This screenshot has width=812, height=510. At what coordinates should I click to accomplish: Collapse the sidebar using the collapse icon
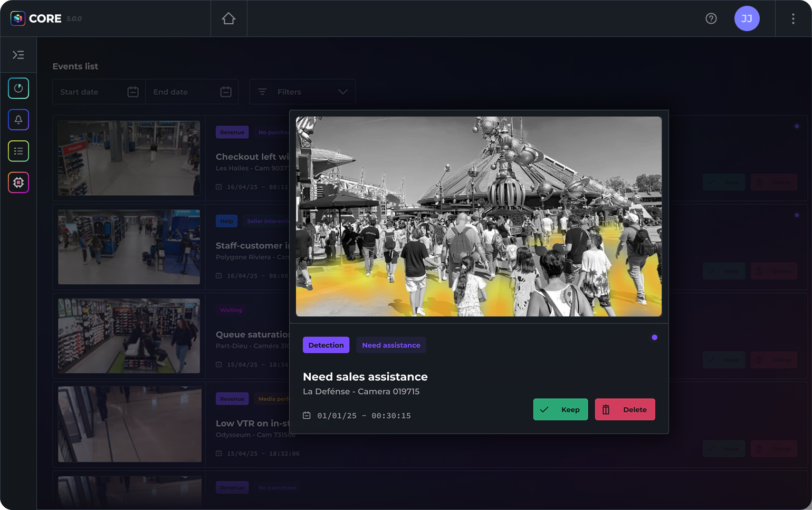(x=18, y=54)
